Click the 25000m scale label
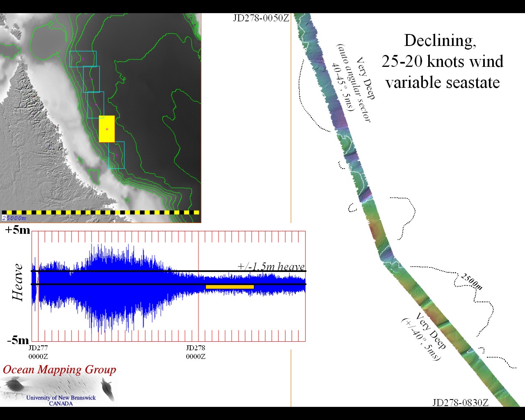 coord(14,218)
